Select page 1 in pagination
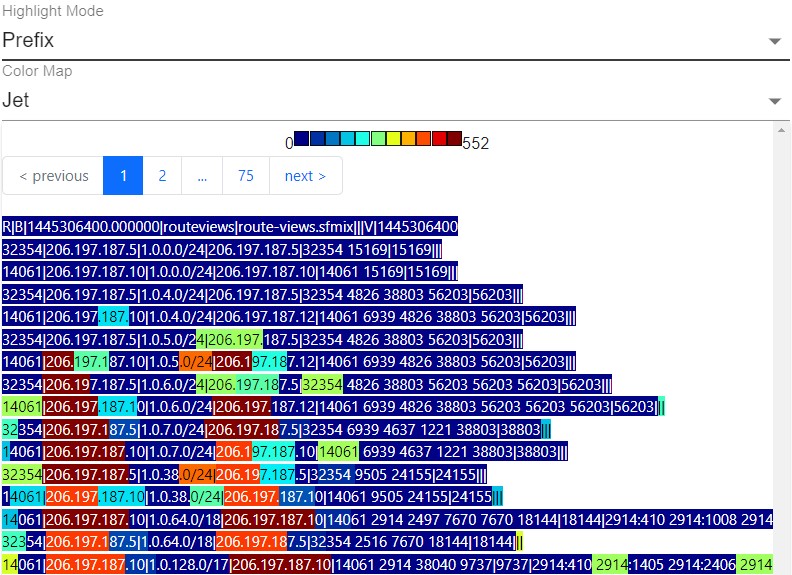 click(123, 176)
